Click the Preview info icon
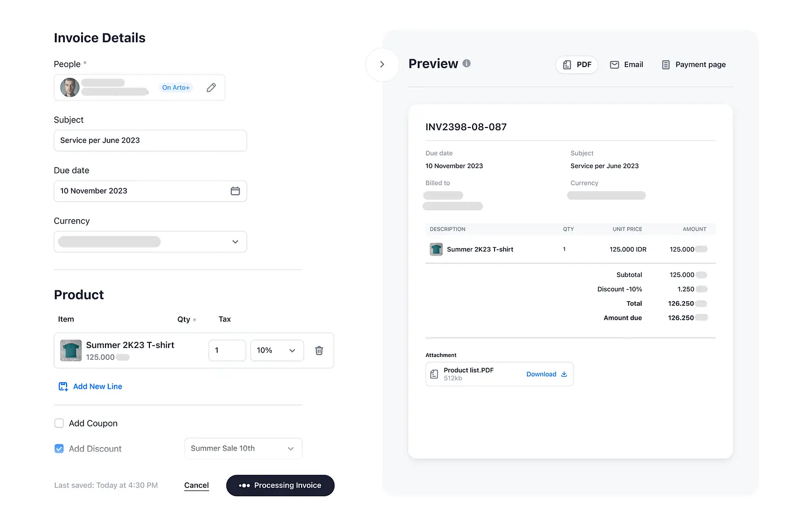This screenshot has height=511, width=812. click(466, 63)
